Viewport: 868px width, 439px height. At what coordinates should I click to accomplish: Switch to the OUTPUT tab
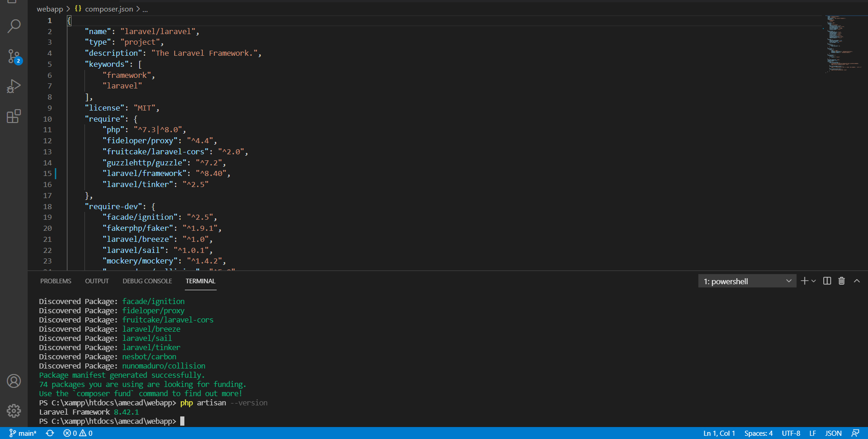tap(97, 281)
